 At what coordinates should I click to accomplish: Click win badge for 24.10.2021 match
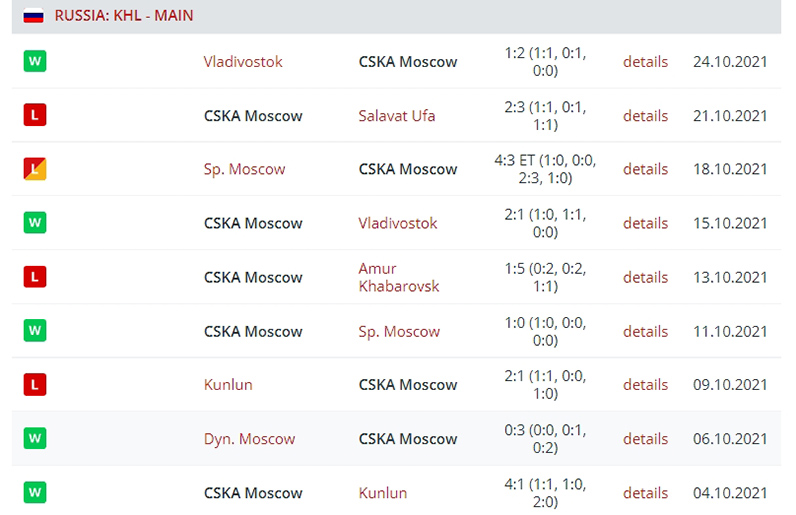(35, 61)
